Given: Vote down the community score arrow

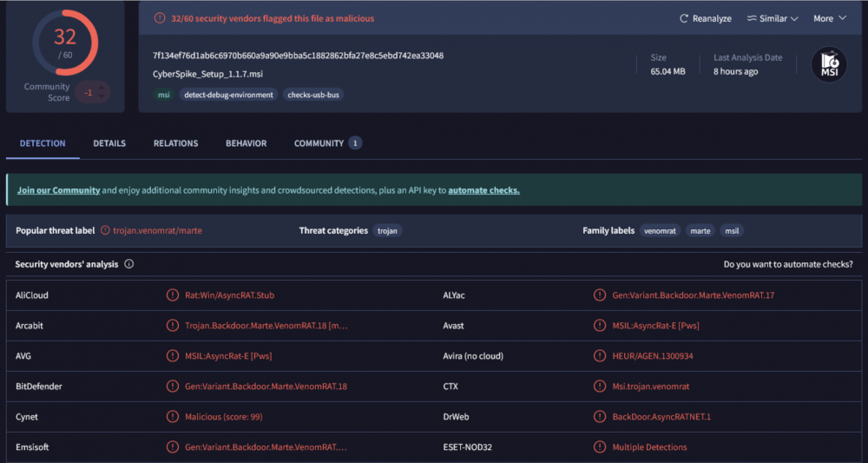Looking at the screenshot, I should 102,97.
